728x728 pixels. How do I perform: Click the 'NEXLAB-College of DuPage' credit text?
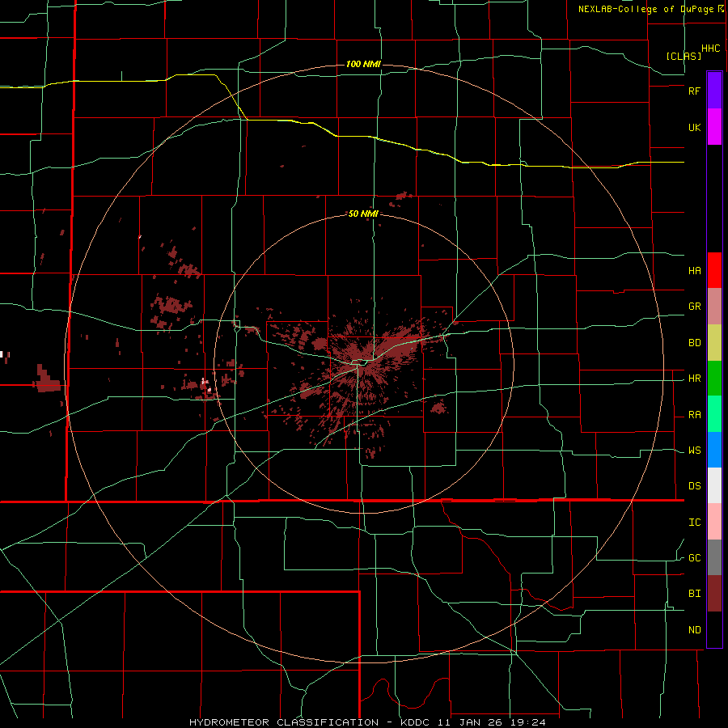(645, 9)
